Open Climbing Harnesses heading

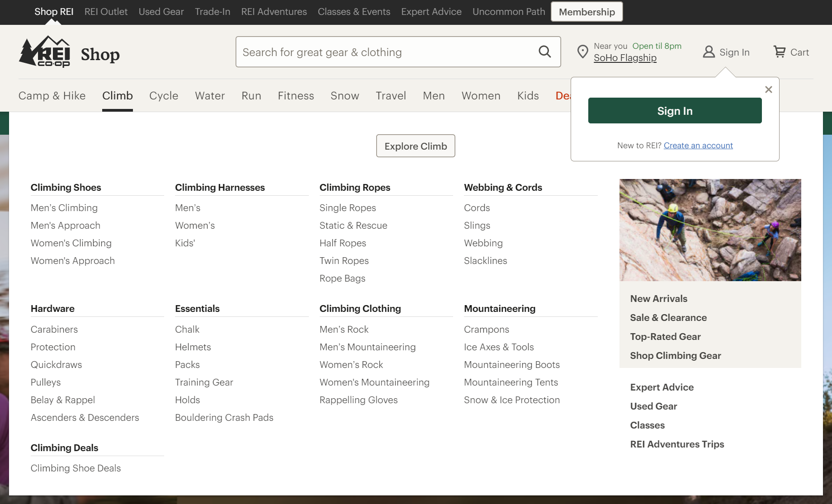pyautogui.click(x=220, y=188)
